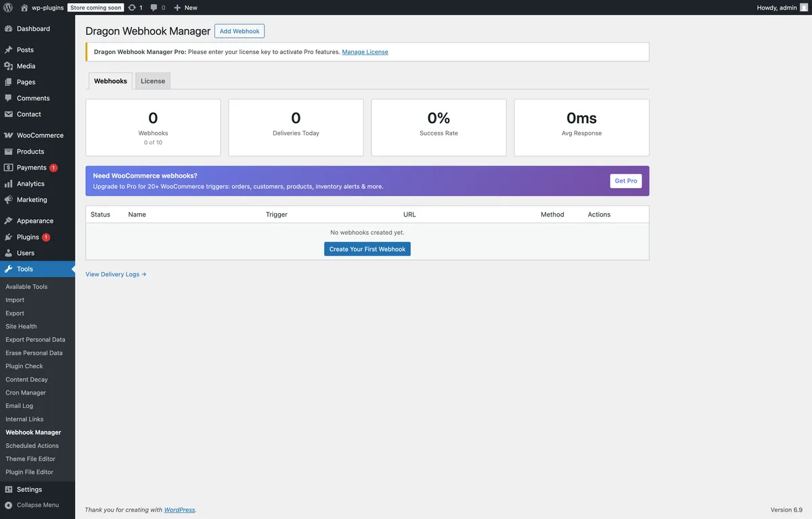This screenshot has width=812, height=519.
Task: Click the Method column header
Action: 552,215
